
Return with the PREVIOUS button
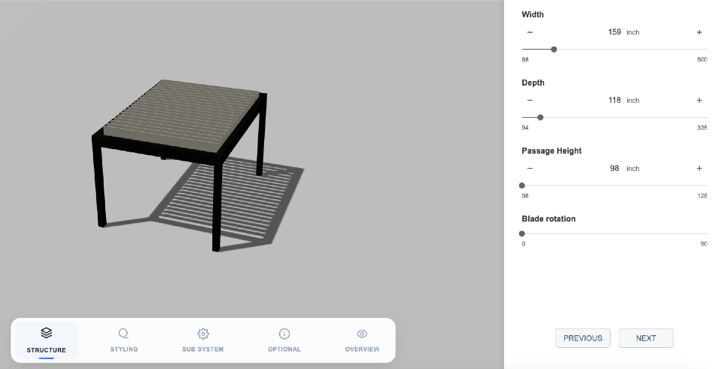pos(583,338)
